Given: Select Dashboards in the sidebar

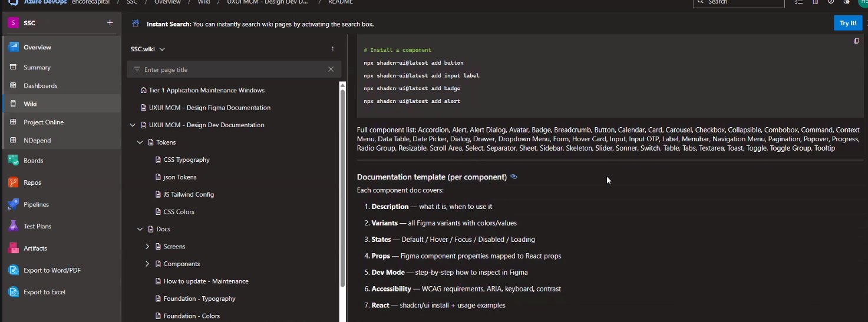Looking at the screenshot, I should pyautogui.click(x=60, y=85).
